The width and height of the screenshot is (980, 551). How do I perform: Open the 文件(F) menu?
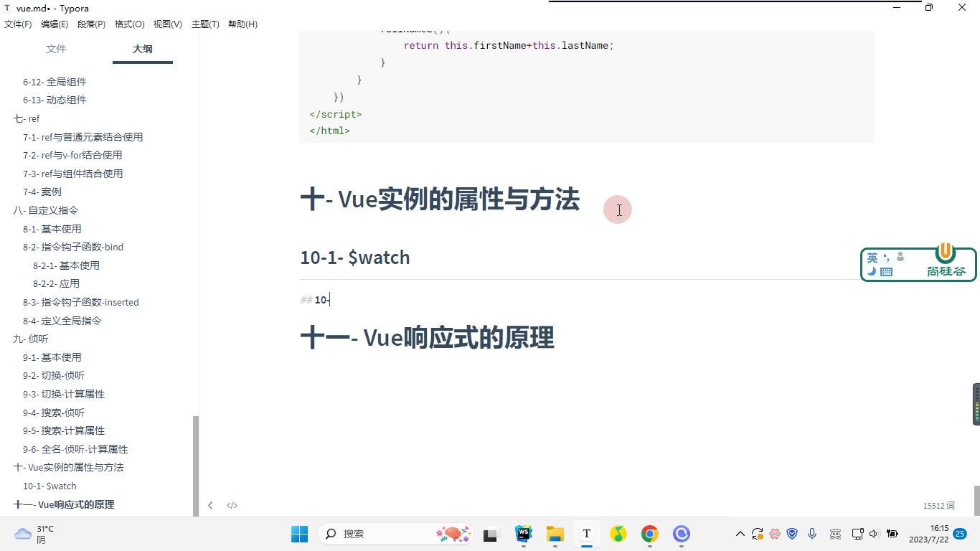click(x=18, y=24)
